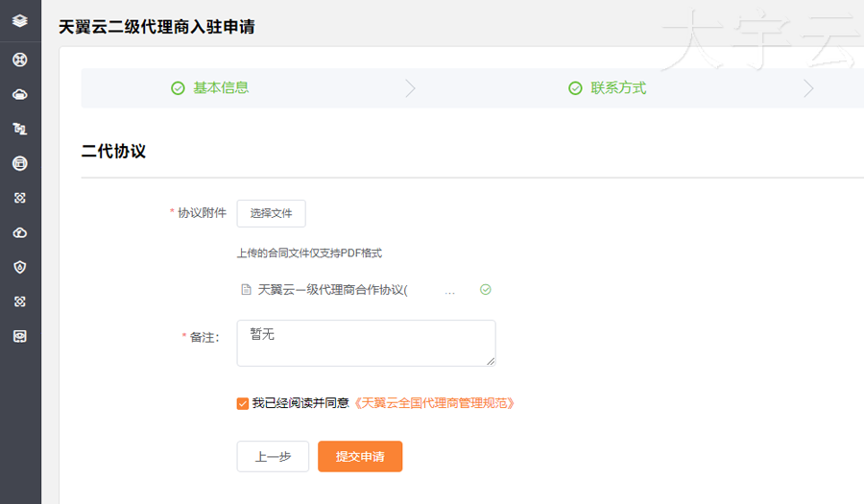This screenshot has width=864, height=504.
Task: Untick the 我已经阅读并同意 checkbox
Action: coord(243,404)
